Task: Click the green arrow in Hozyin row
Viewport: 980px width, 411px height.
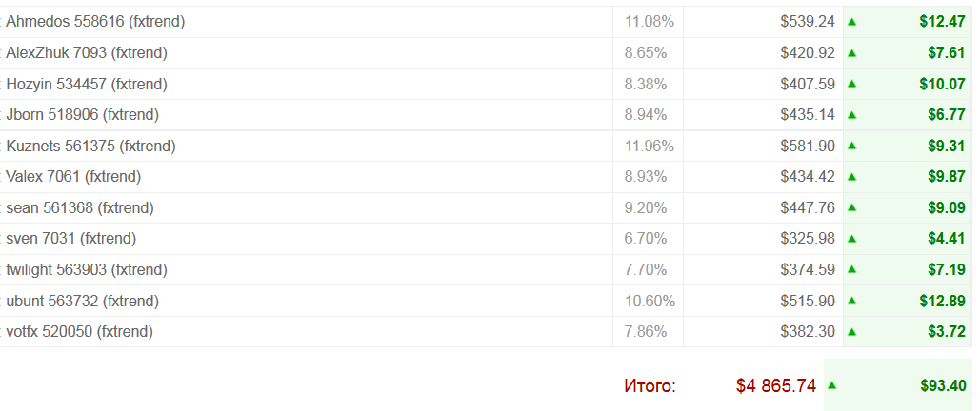Action: 851,84
